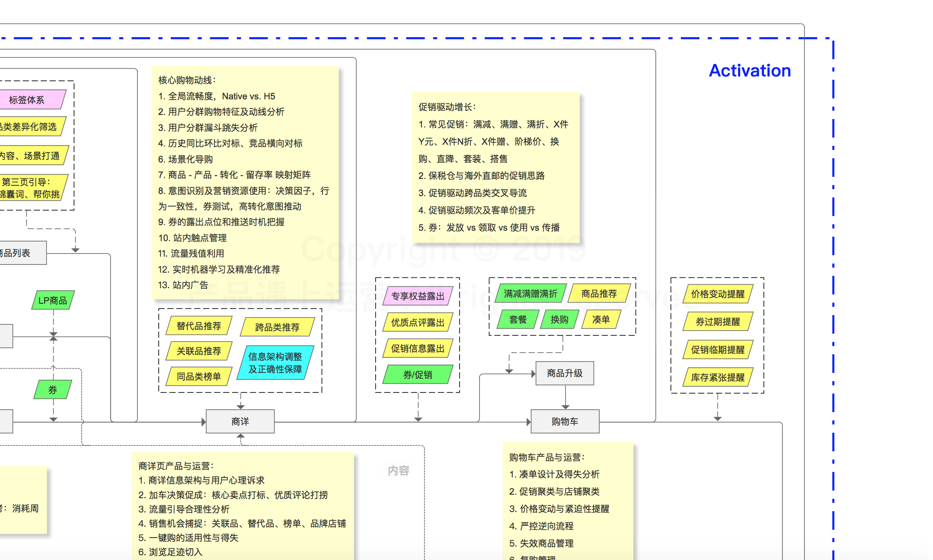Click the faded 内容 label
The image size is (933, 560).
[398, 471]
